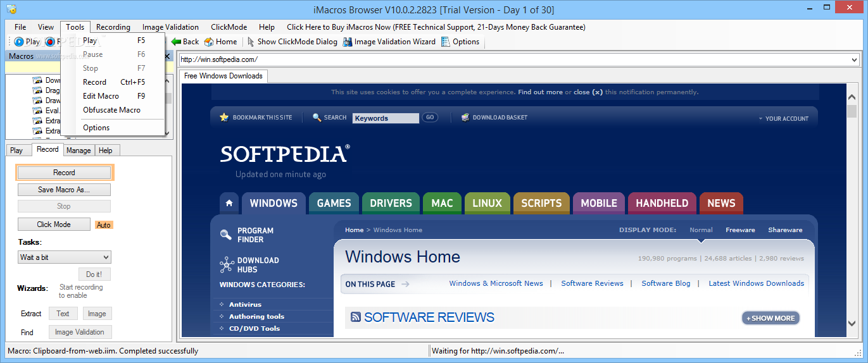Image resolution: width=868 pixels, height=363 pixels.
Task: Select the Down... macro icon in list
Action: [x=37, y=80]
